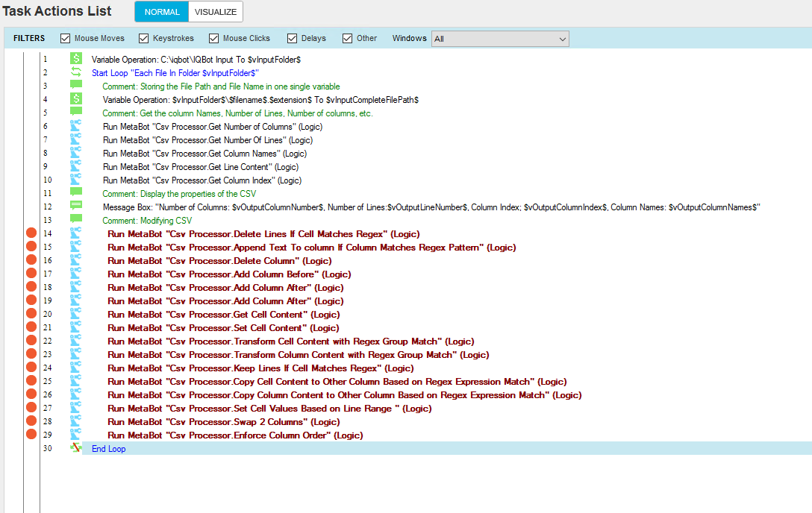Screen dimensions: 812x513
Task: Click the MetaBot icon for Get Column Index
Action: [x=76, y=180]
